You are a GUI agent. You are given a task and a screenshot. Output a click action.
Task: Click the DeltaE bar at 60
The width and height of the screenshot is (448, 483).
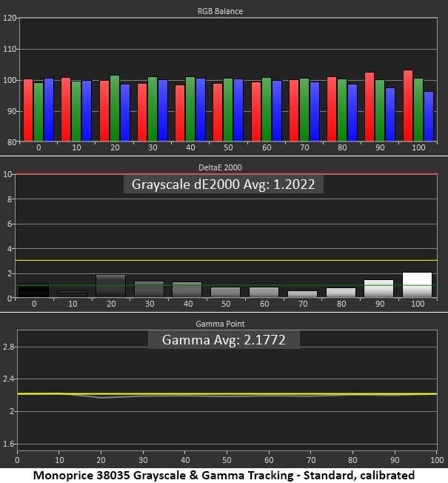click(264, 293)
